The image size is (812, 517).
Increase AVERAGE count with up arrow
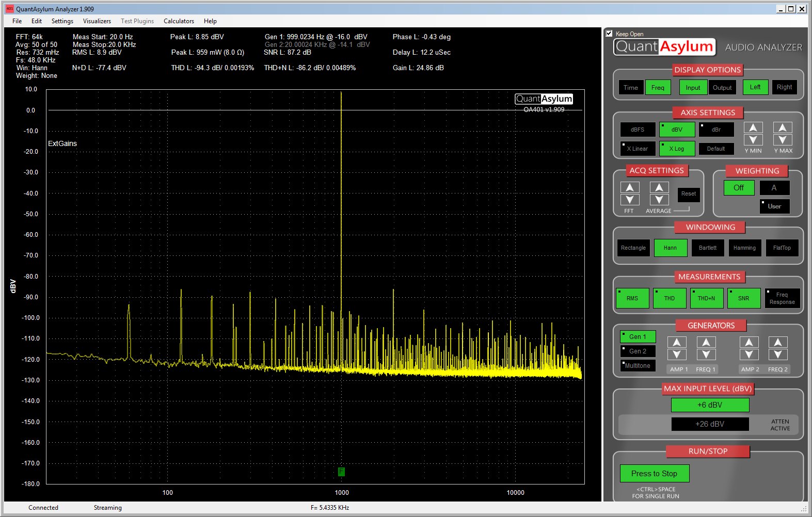(x=659, y=187)
